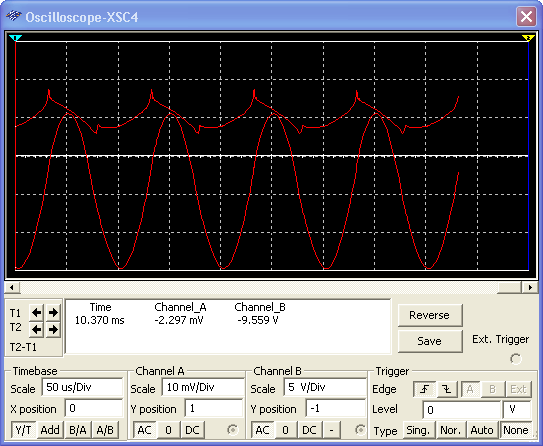Click the horizontal scrollbar right arrow
Viewport: 543px width, 446px height.
[530, 287]
